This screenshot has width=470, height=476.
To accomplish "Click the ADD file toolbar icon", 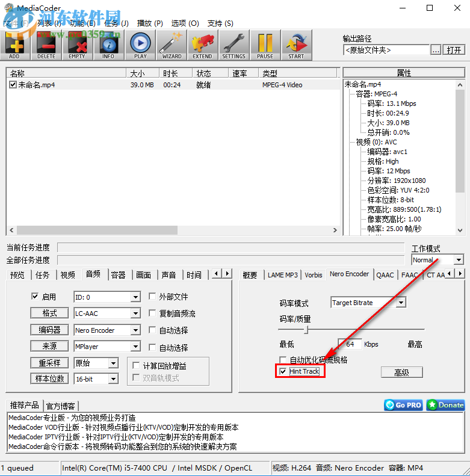I will click(15, 45).
